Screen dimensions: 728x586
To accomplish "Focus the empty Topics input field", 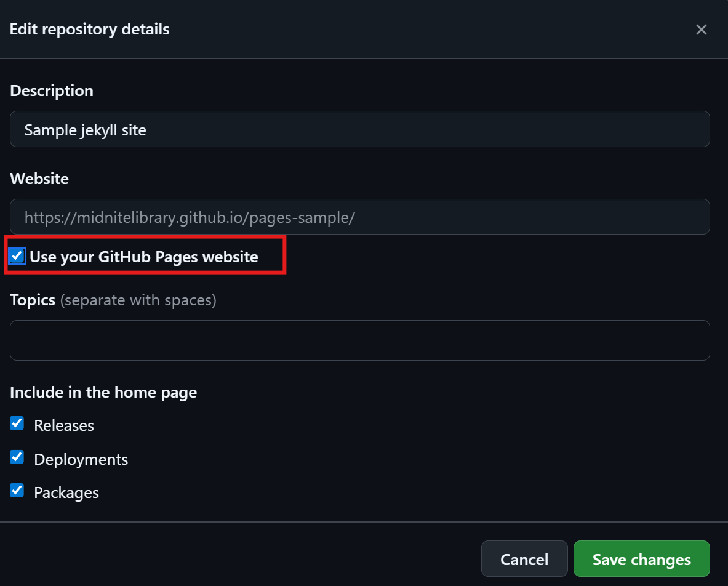I will 360,340.
